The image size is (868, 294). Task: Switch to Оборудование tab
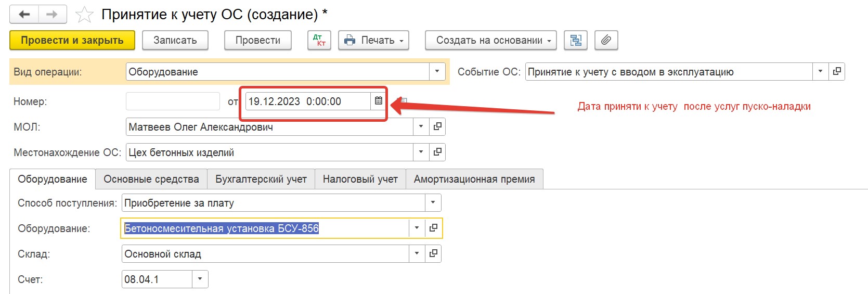[x=53, y=179]
